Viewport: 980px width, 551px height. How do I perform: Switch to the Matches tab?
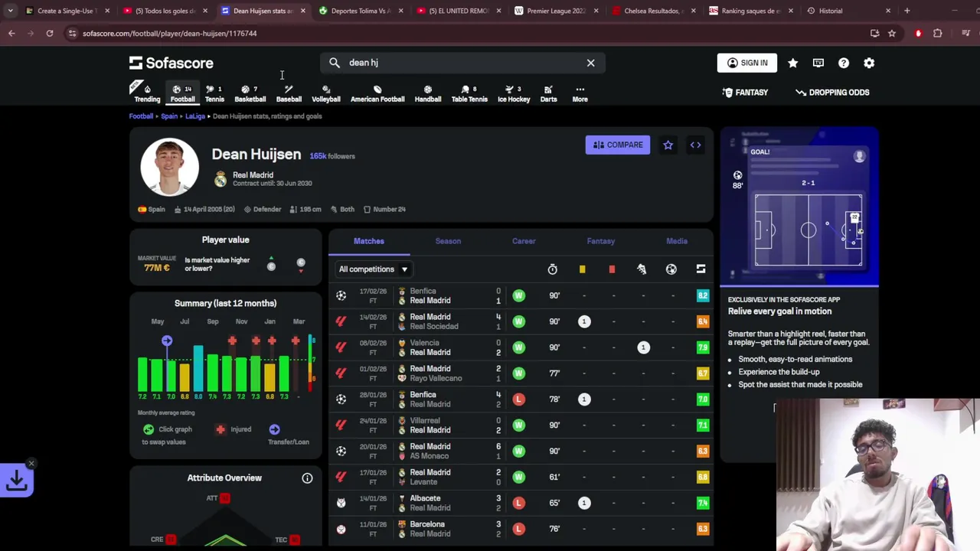tap(369, 241)
